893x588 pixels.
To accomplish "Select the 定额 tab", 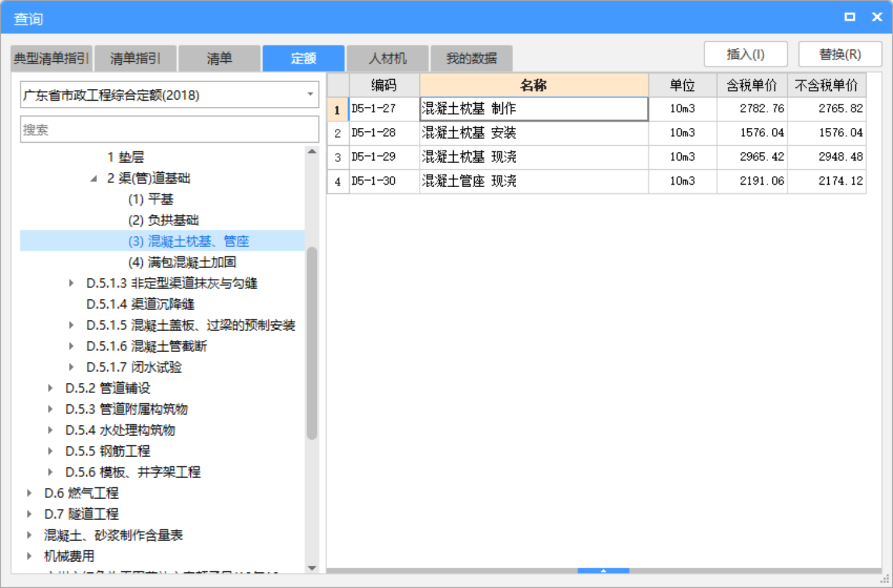I will 304,58.
